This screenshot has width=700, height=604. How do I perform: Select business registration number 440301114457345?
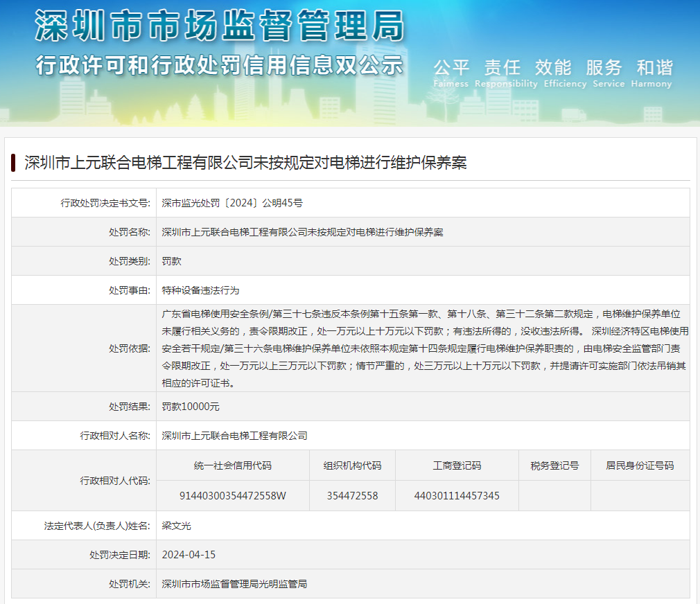pos(457,496)
